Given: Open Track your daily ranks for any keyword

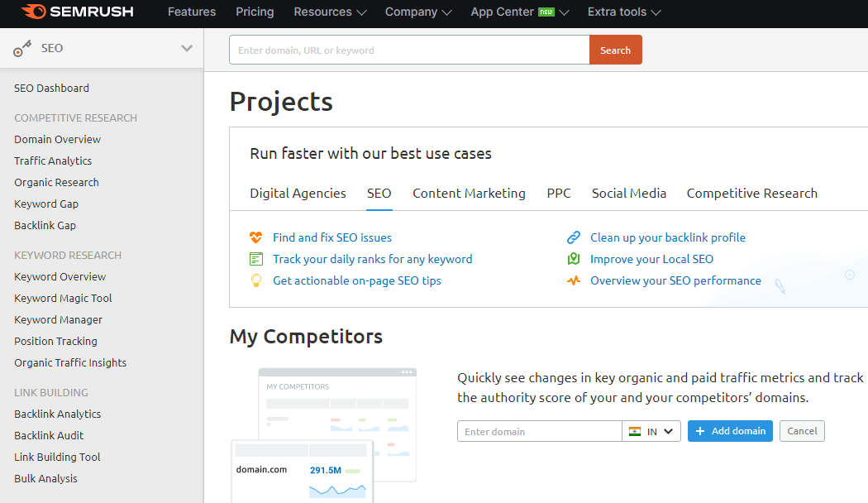Looking at the screenshot, I should coord(373,259).
